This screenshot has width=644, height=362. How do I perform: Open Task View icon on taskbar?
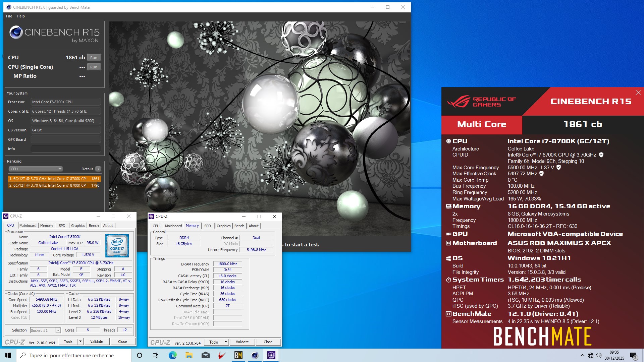coord(156,355)
